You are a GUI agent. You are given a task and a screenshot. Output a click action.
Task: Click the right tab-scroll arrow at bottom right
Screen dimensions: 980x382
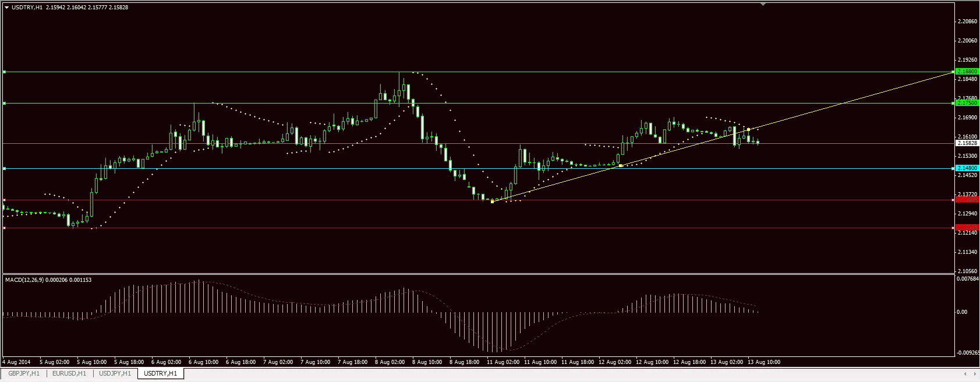click(x=975, y=373)
